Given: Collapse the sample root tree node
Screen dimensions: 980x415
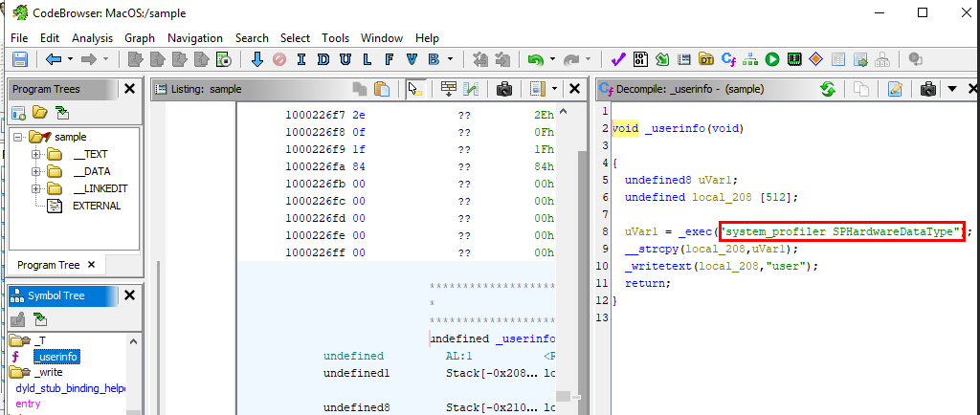Looking at the screenshot, I should coord(17,137).
